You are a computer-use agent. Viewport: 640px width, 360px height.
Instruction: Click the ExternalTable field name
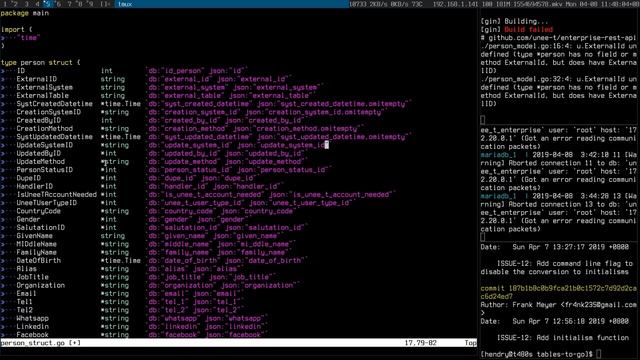point(42,95)
